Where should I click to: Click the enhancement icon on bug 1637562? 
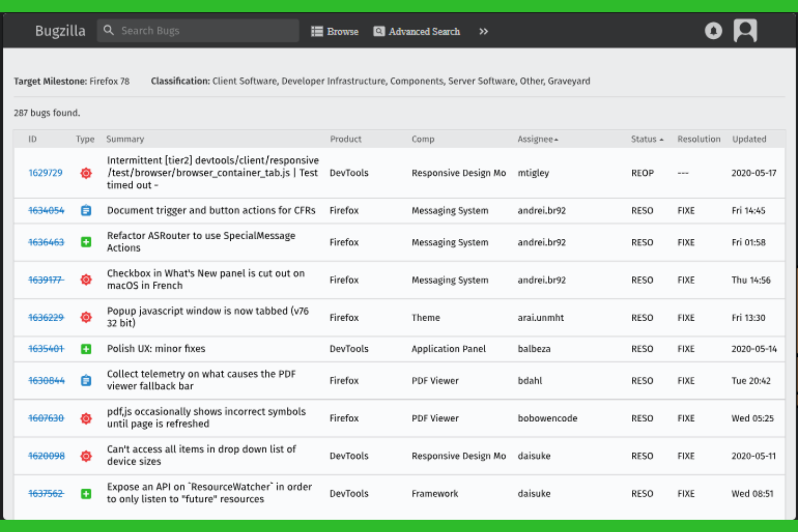point(86,493)
